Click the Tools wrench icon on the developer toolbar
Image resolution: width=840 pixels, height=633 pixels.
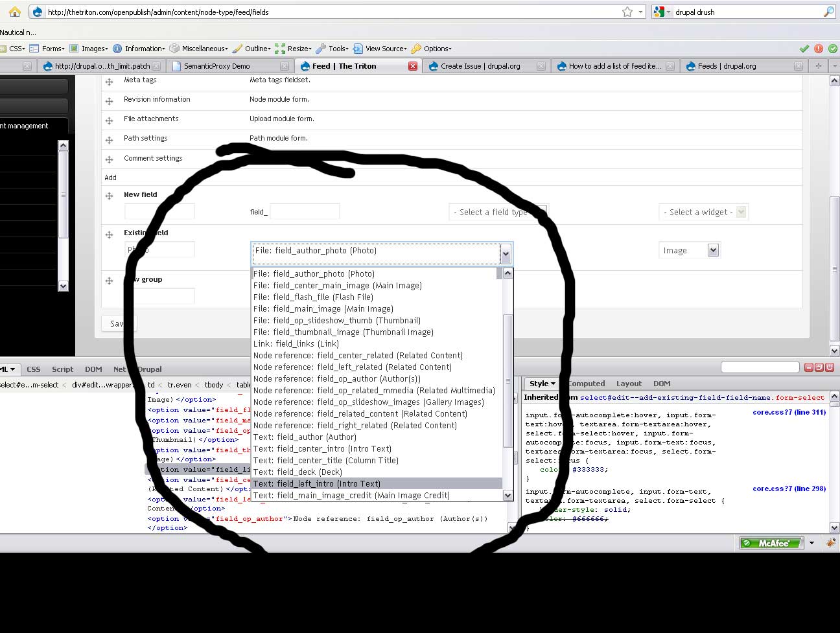coord(321,48)
